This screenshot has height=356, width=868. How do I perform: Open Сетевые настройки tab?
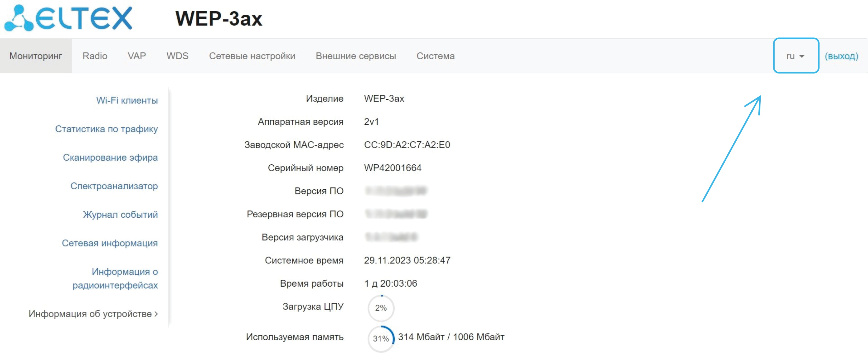pyautogui.click(x=252, y=56)
